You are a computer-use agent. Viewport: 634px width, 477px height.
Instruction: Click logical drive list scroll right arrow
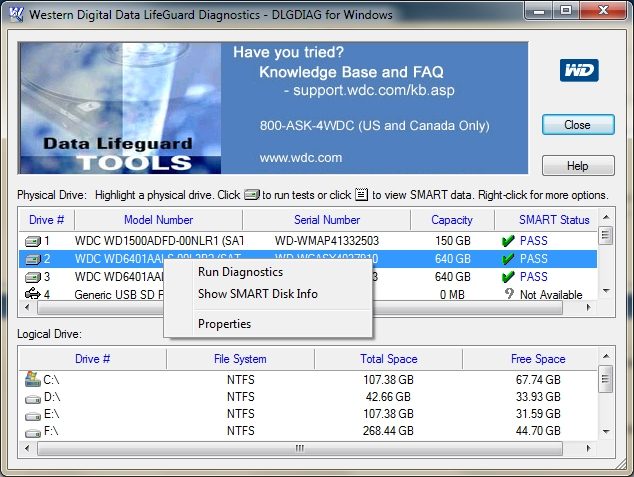coord(588,448)
